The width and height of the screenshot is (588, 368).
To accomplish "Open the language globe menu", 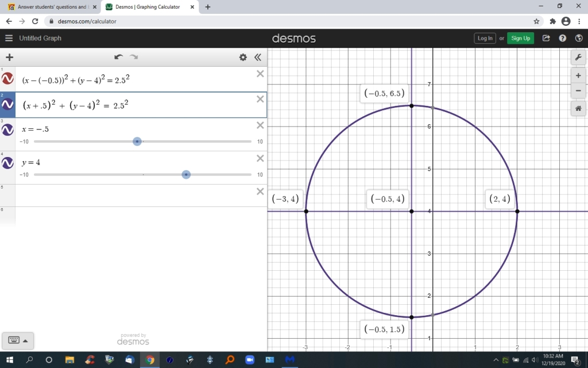I will pos(579,38).
